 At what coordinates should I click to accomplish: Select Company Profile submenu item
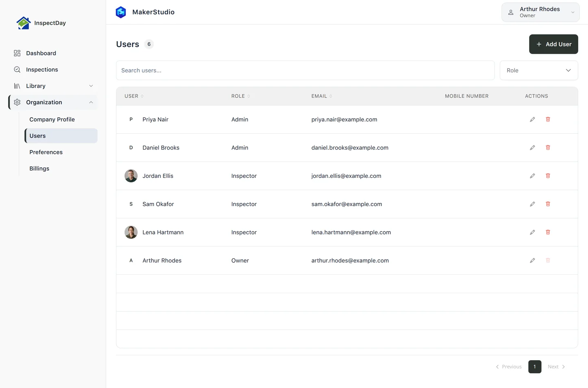61,119
